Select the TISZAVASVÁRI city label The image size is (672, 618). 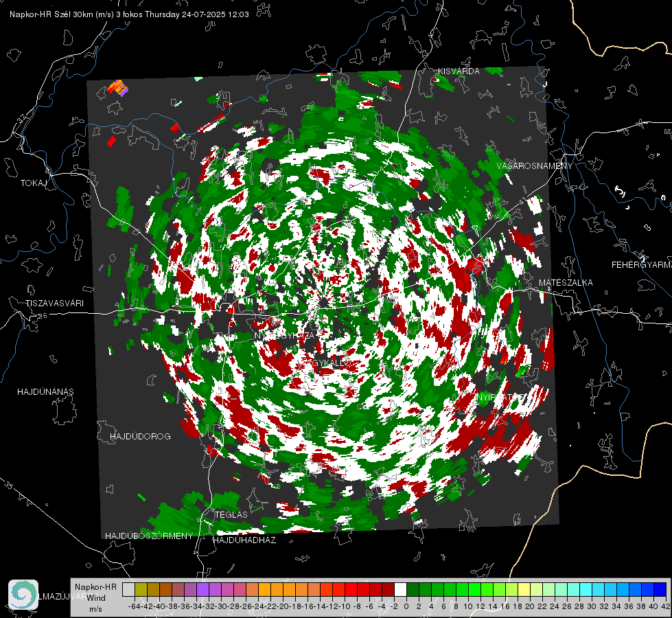54,304
